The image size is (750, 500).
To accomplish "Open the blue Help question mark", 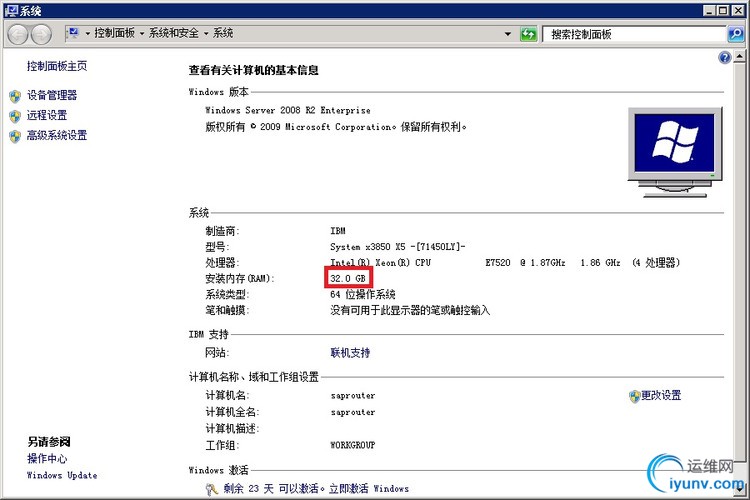I will point(725,58).
